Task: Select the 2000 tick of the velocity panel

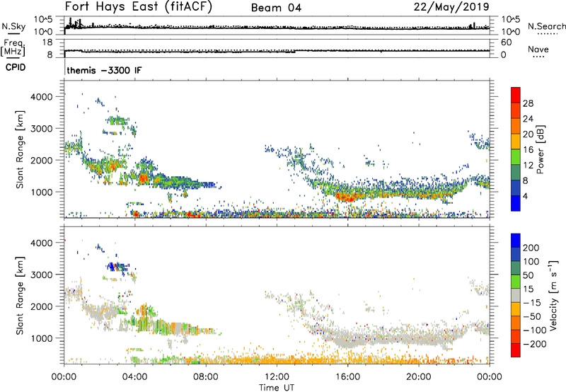Action: (x=41, y=306)
